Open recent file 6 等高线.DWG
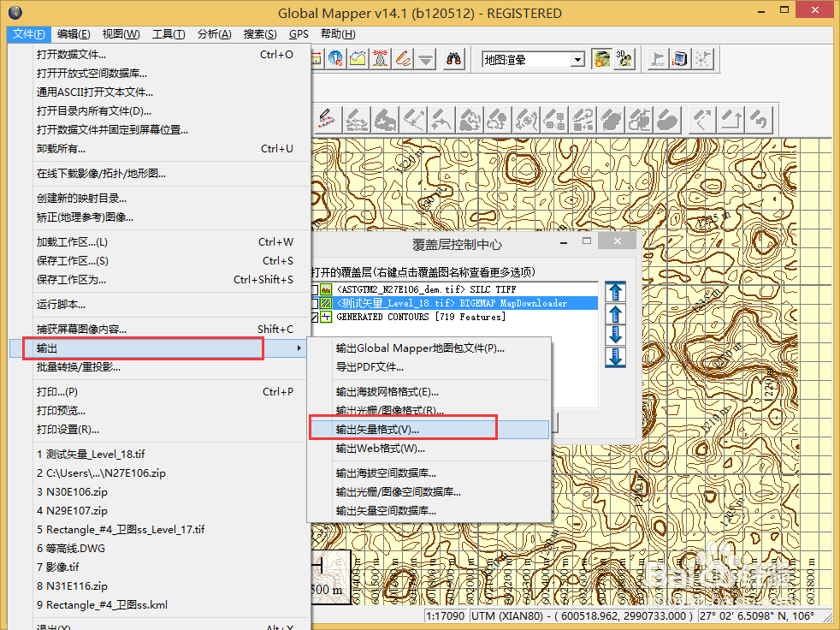The width and height of the screenshot is (840, 630). point(160,549)
